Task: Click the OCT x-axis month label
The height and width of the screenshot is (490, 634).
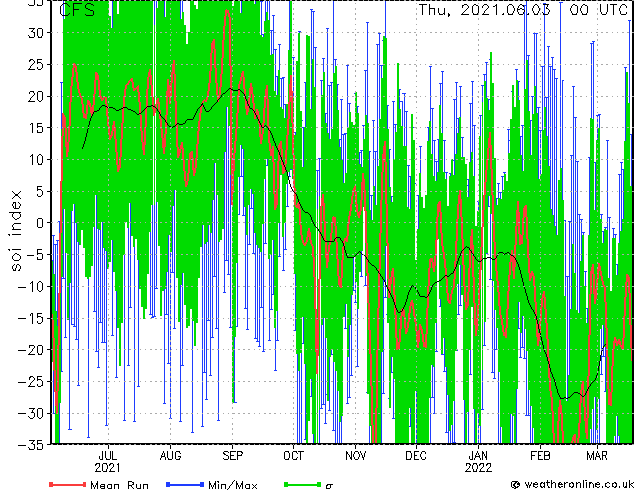Action: [x=293, y=456]
